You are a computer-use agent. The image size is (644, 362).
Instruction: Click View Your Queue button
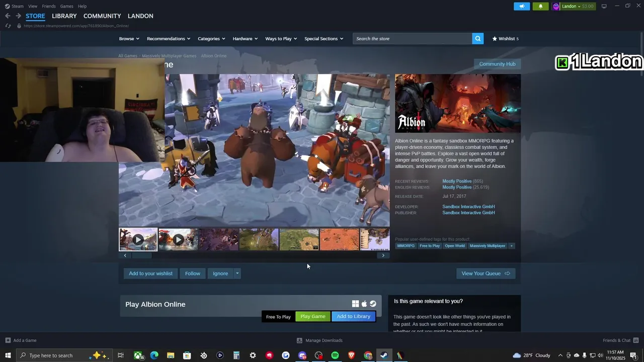point(486,274)
